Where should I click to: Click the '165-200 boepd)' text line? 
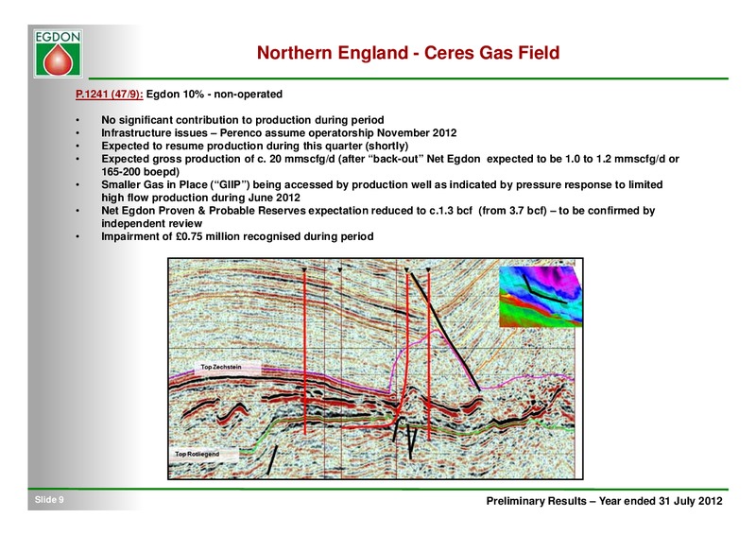tap(140, 172)
